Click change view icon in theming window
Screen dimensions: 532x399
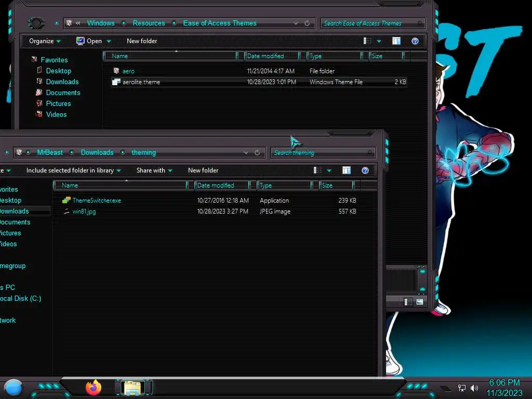pyautogui.click(x=317, y=170)
